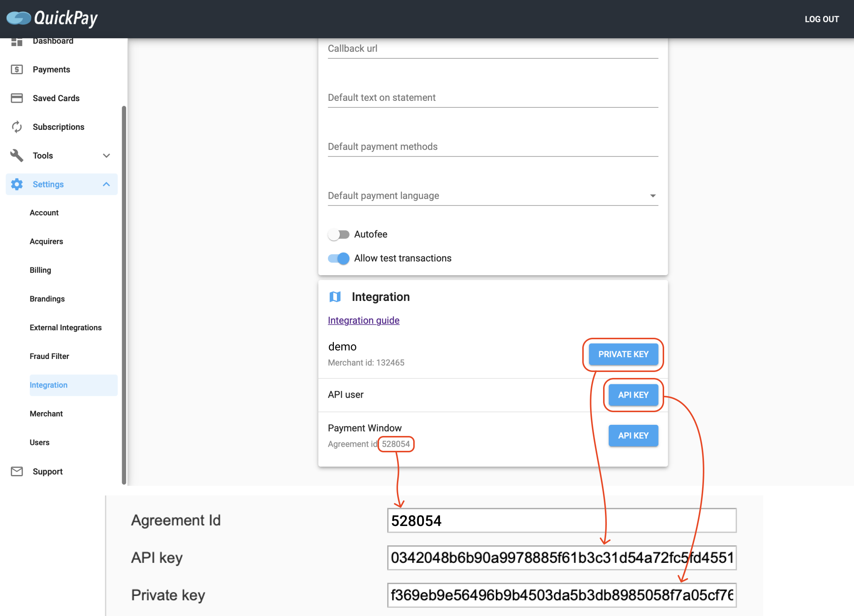Click the Dashboard grid icon
The image size is (854, 616).
coord(17,41)
